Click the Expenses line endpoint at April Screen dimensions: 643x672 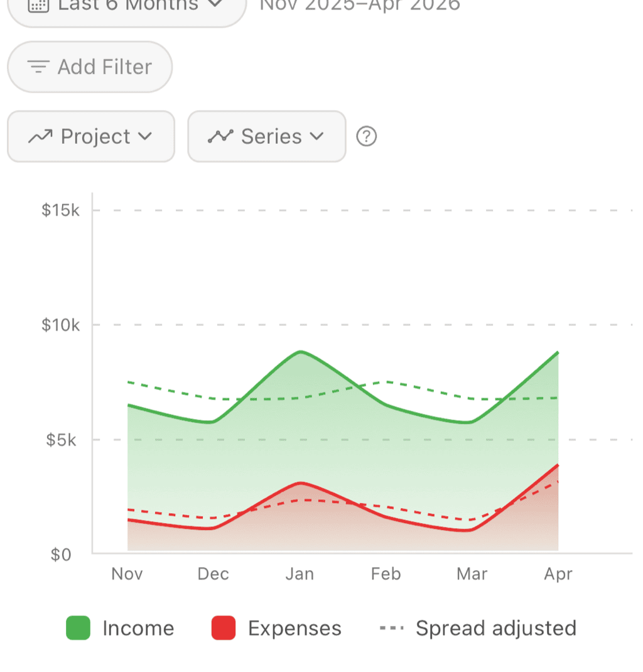(558, 465)
